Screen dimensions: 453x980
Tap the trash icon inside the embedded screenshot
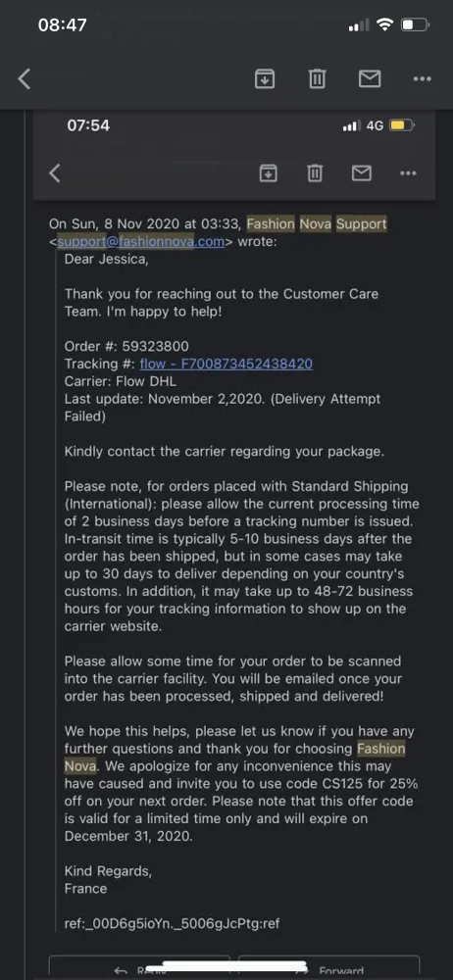(315, 173)
